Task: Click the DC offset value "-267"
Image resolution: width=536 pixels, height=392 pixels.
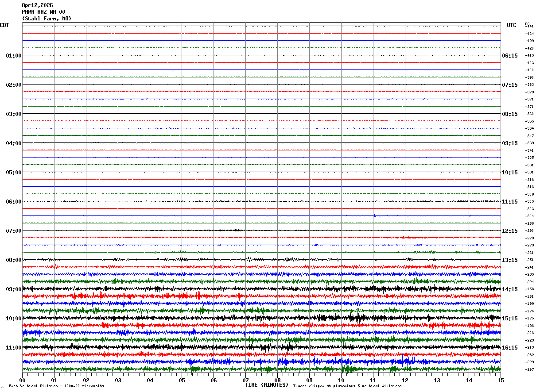Action: pos(529,369)
